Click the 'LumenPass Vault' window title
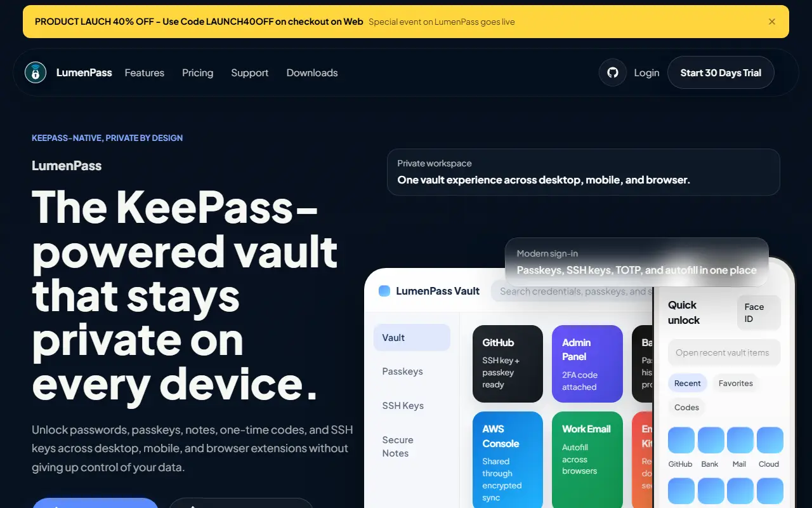Viewport: 812px width, 508px height. 438,291
